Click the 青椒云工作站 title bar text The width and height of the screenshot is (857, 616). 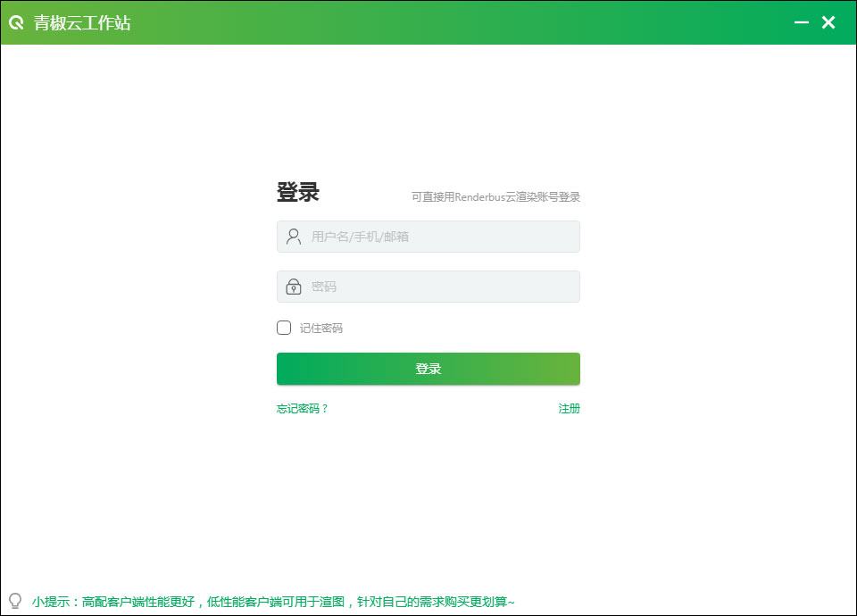coord(80,22)
